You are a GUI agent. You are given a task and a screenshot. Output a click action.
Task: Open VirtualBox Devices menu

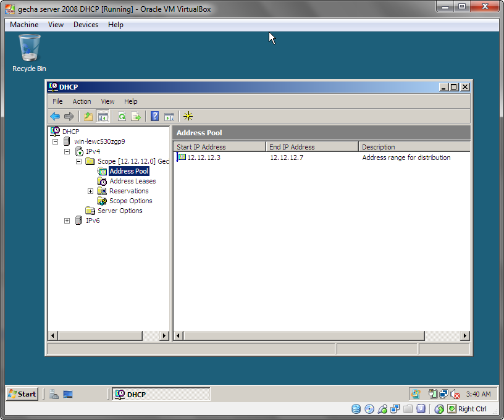[x=85, y=25]
